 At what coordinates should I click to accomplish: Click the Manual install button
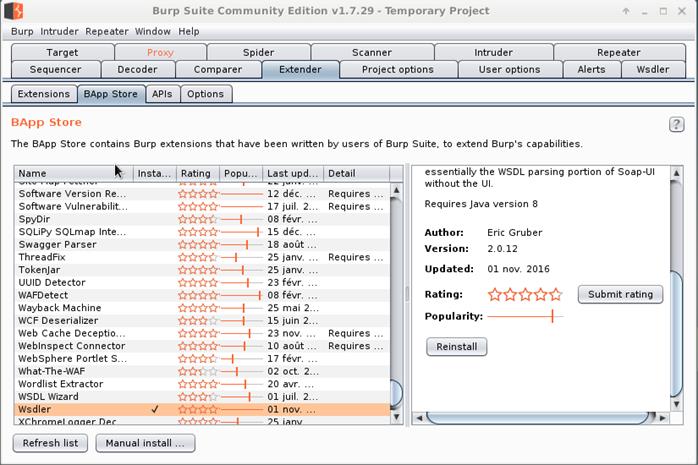tap(145, 443)
